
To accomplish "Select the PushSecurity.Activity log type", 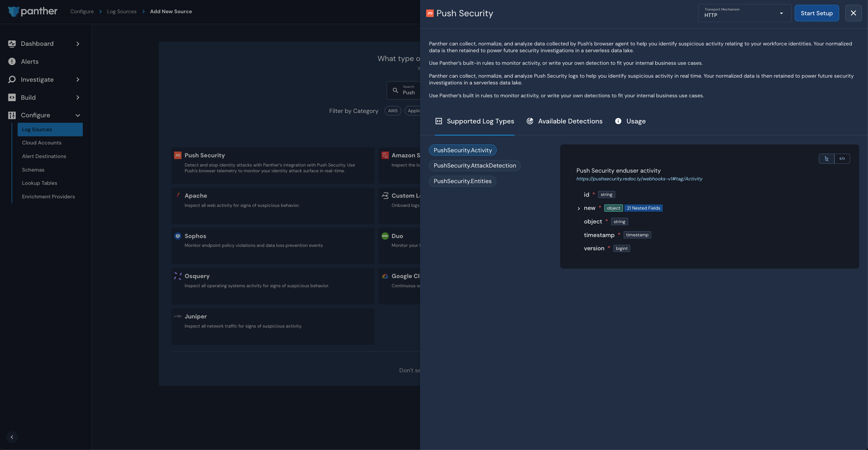I will 463,150.
